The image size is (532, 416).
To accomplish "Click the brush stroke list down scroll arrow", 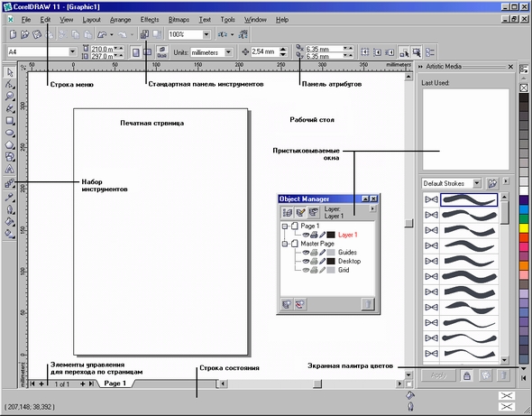I will click(x=505, y=359).
